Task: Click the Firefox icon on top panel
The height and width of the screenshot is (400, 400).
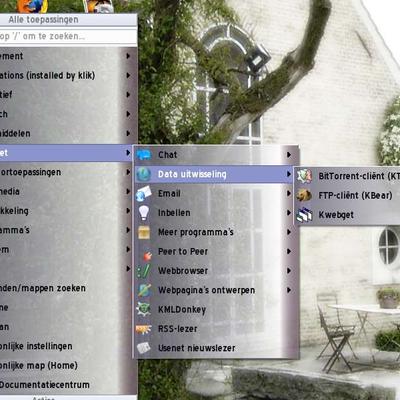Action: coord(32,6)
